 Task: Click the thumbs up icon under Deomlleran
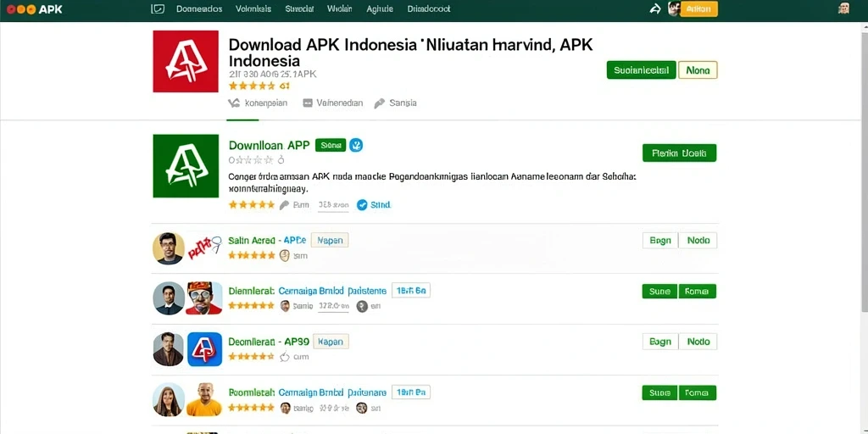click(285, 357)
